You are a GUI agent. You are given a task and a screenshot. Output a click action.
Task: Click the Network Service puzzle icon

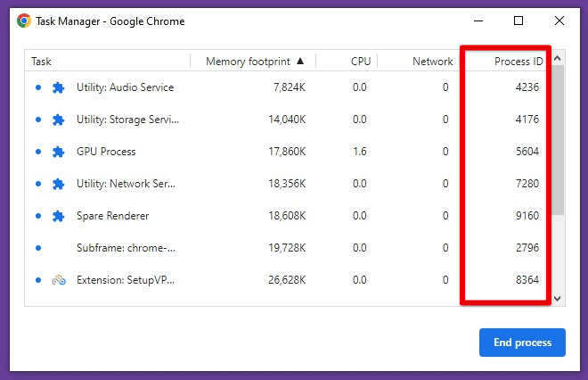pos(58,184)
